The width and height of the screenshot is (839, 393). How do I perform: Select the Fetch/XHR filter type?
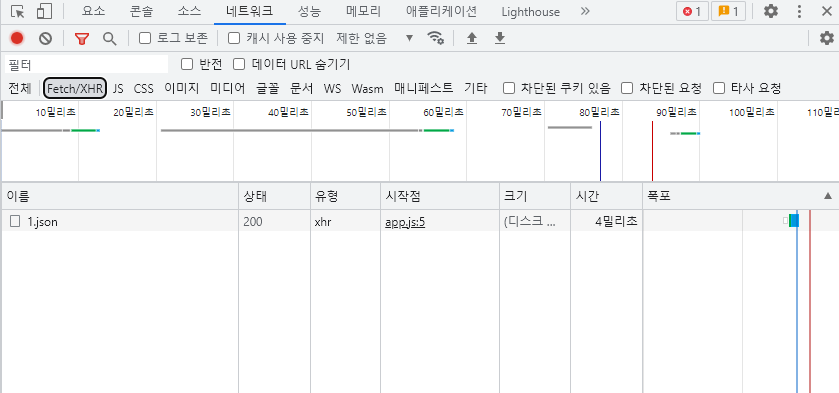click(x=75, y=88)
